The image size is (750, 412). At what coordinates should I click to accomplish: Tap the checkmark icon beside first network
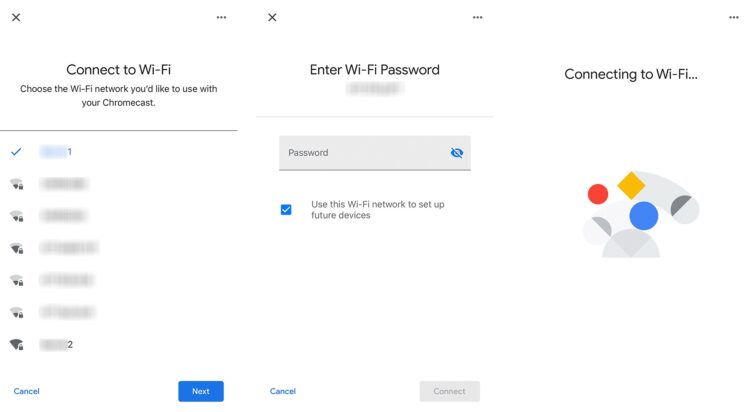pos(16,152)
